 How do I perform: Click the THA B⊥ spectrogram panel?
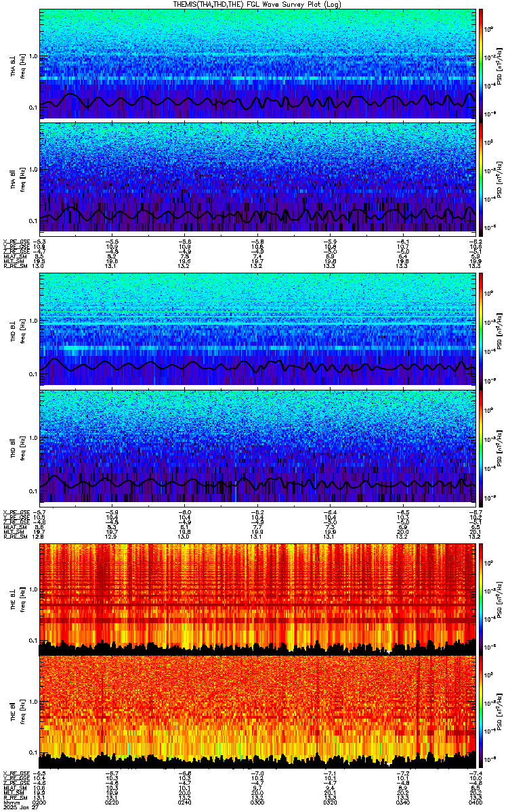tap(257, 64)
